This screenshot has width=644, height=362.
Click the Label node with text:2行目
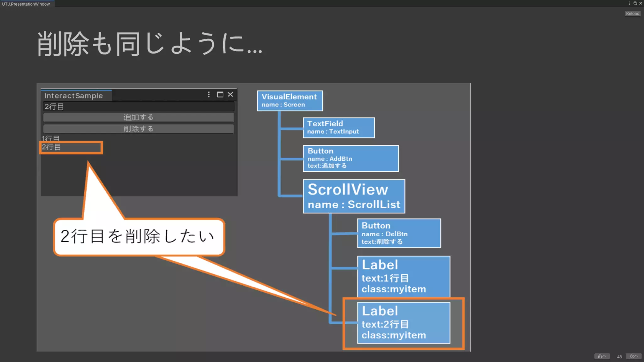[x=404, y=323]
